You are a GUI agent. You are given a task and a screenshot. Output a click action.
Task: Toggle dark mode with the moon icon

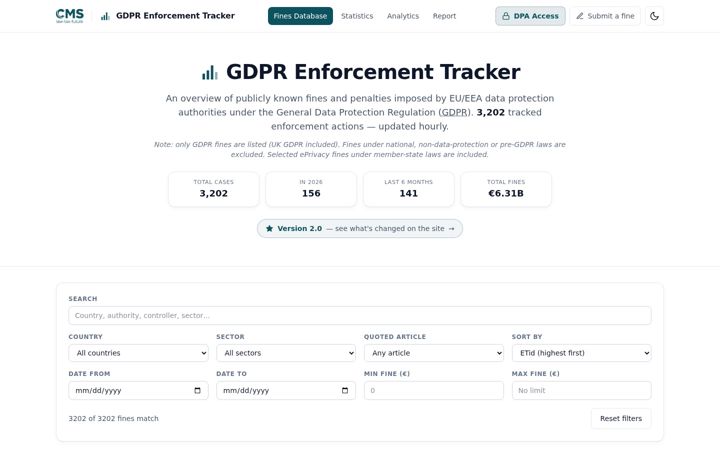click(x=654, y=16)
